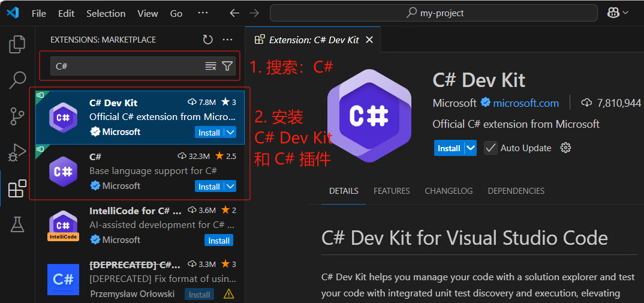Open the Selection menu

click(106, 13)
